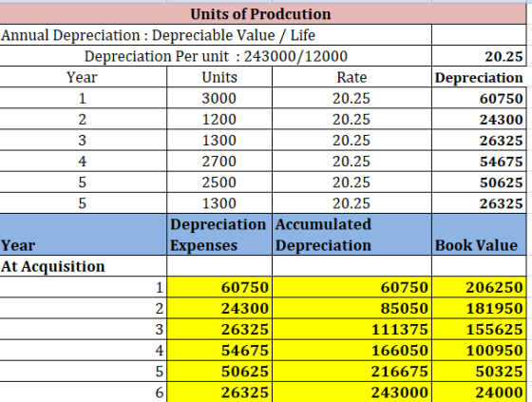Select the blue 'Year' header cell
Image resolution: width=532 pixels, height=402 pixels.
click(x=84, y=235)
